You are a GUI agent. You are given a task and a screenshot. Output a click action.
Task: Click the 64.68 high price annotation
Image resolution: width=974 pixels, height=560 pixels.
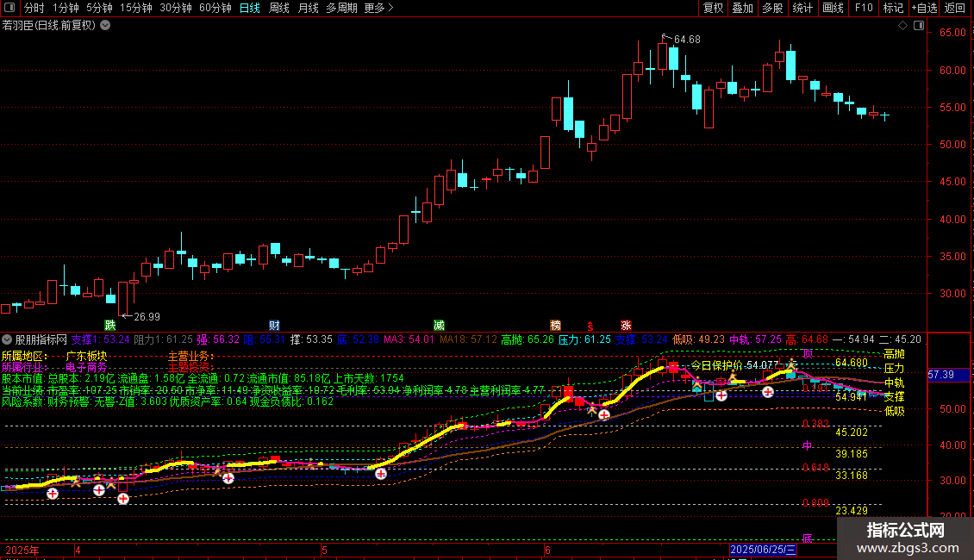click(687, 40)
